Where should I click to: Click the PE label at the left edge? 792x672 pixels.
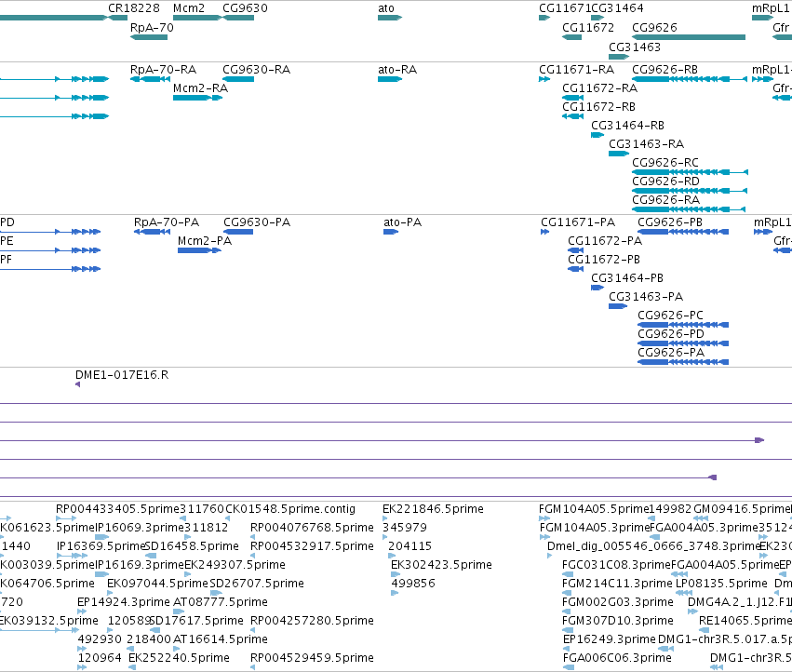(x=6, y=241)
